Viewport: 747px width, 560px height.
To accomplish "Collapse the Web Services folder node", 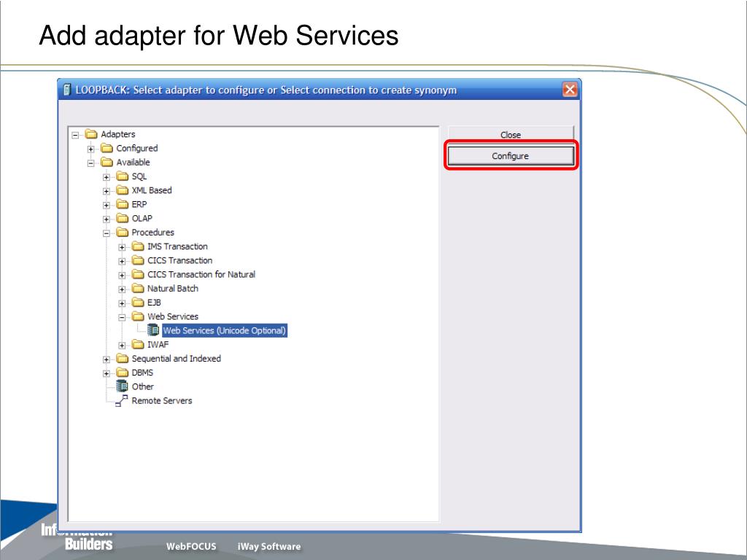I will (122, 317).
